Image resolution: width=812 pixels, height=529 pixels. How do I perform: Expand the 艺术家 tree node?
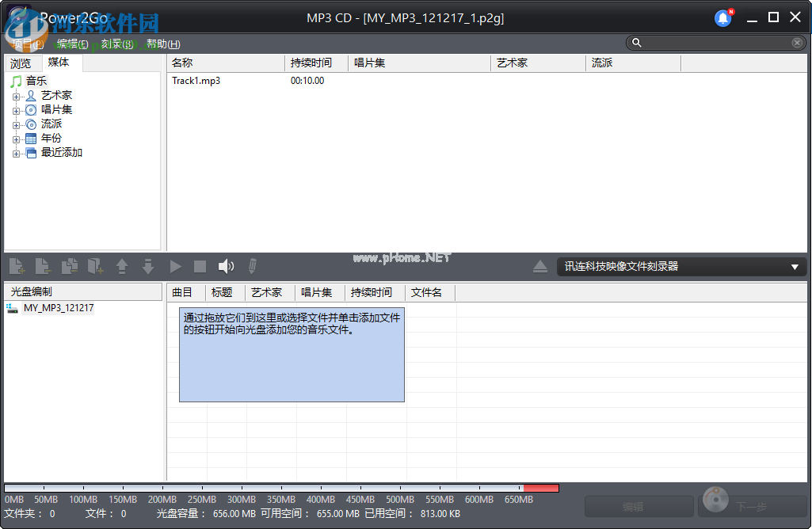click(17, 95)
